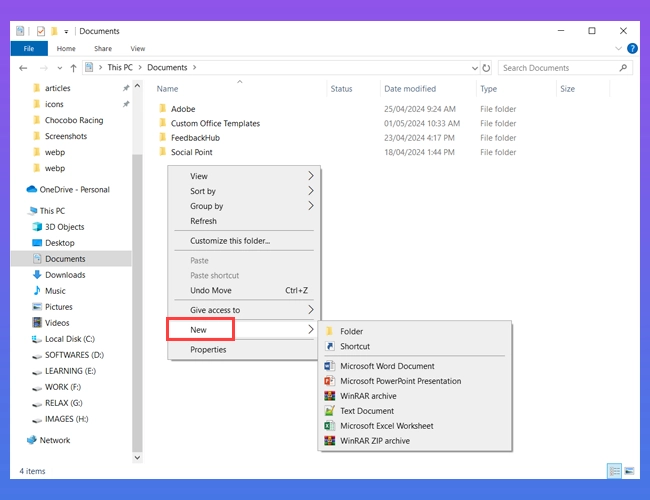Select Local Disk (C:) in navigation pane
The image size is (650, 500).
tap(69, 339)
